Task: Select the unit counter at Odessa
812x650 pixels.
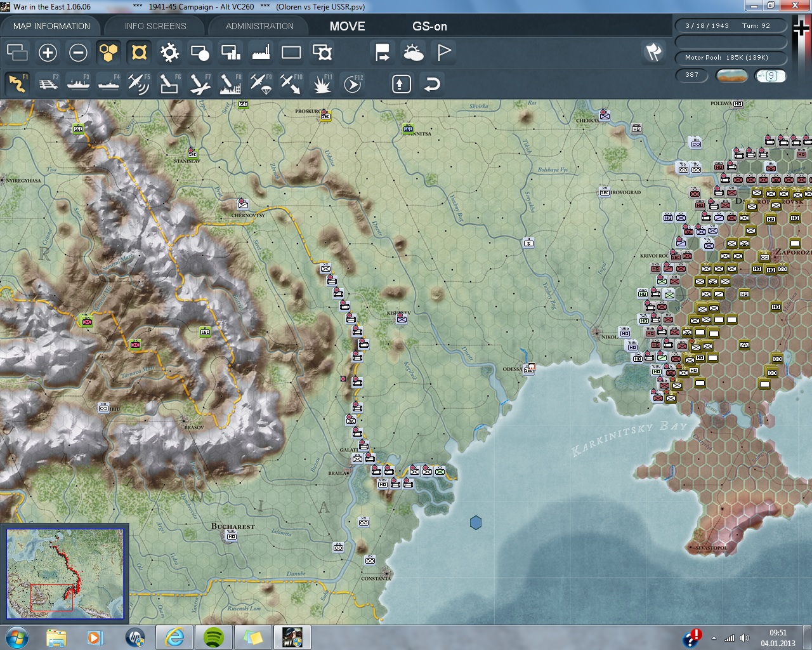Action: (x=528, y=369)
